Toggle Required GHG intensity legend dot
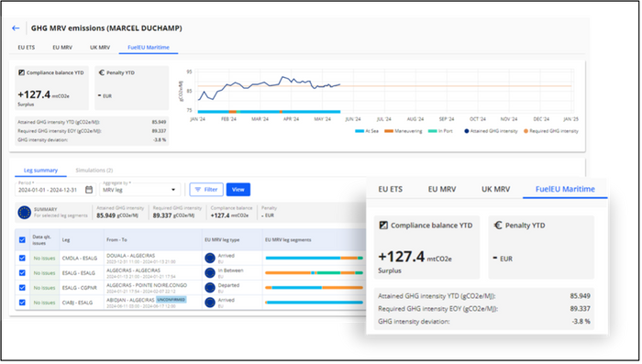 (x=526, y=131)
